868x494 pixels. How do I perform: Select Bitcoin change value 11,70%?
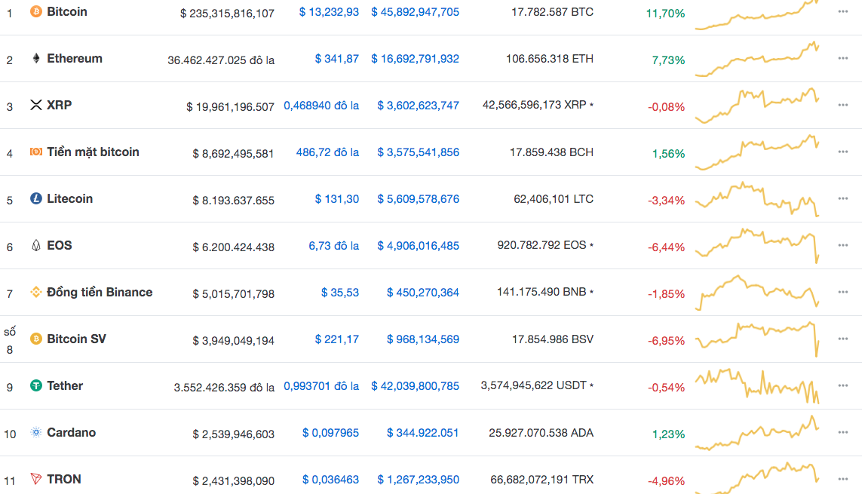click(665, 14)
